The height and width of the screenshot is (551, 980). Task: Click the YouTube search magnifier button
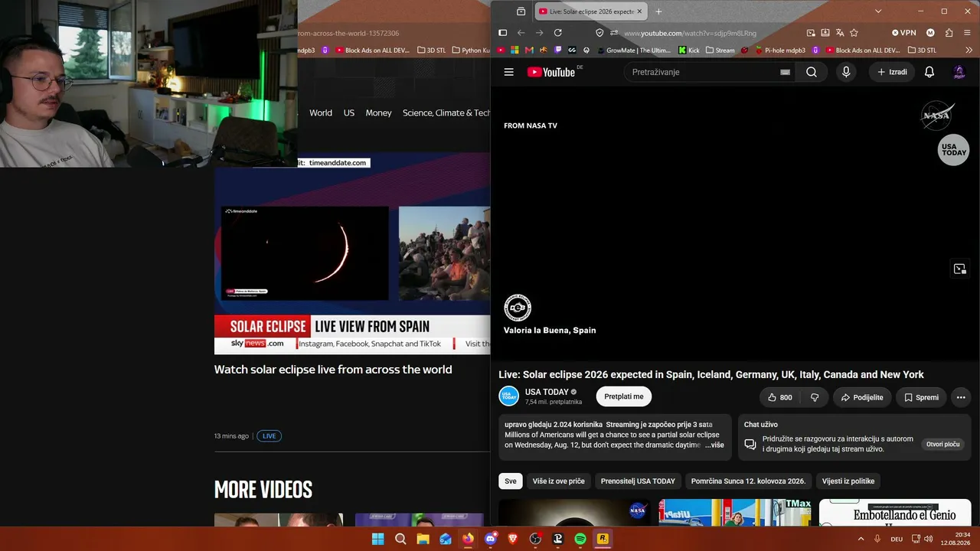click(812, 72)
